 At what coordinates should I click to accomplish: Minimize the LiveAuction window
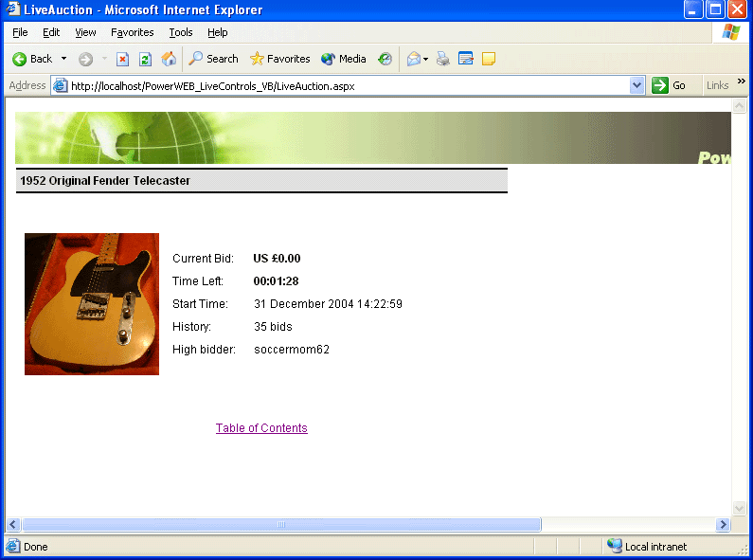click(693, 9)
